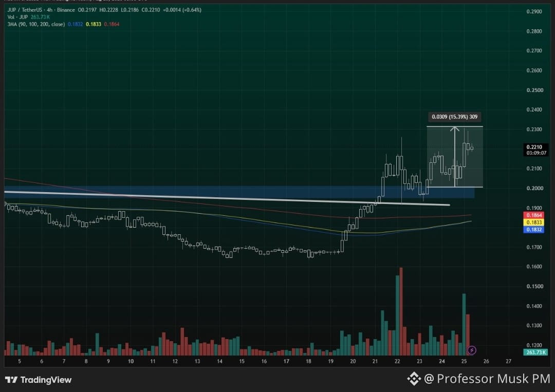Click the TradingView logo
This screenshot has height=392, width=555.
38,380
